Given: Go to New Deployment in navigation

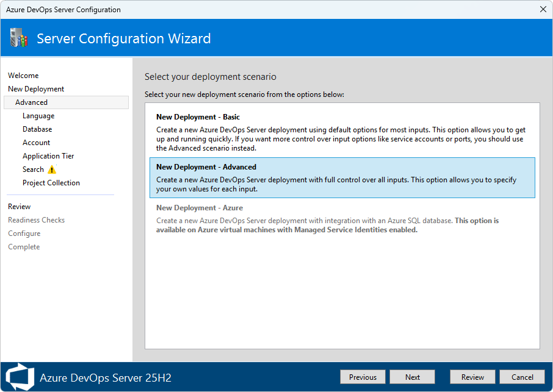Looking at the screenshot, I should (x=36, y=89).
